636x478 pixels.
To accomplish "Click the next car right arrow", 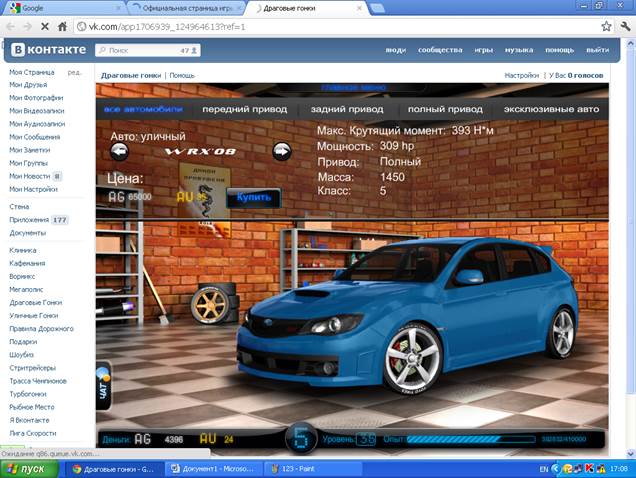I will point(281,152).
